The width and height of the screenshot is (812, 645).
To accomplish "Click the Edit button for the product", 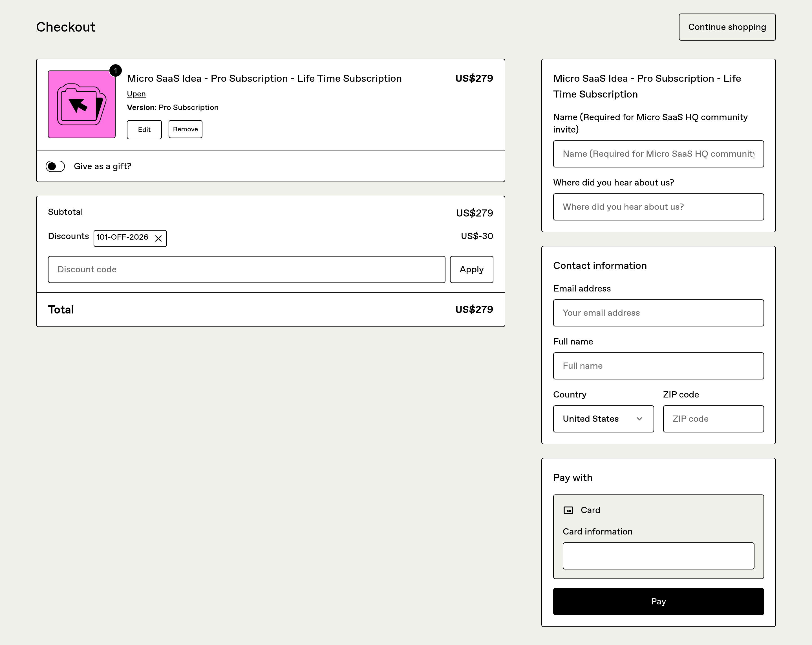I will [x=144, y=129].
